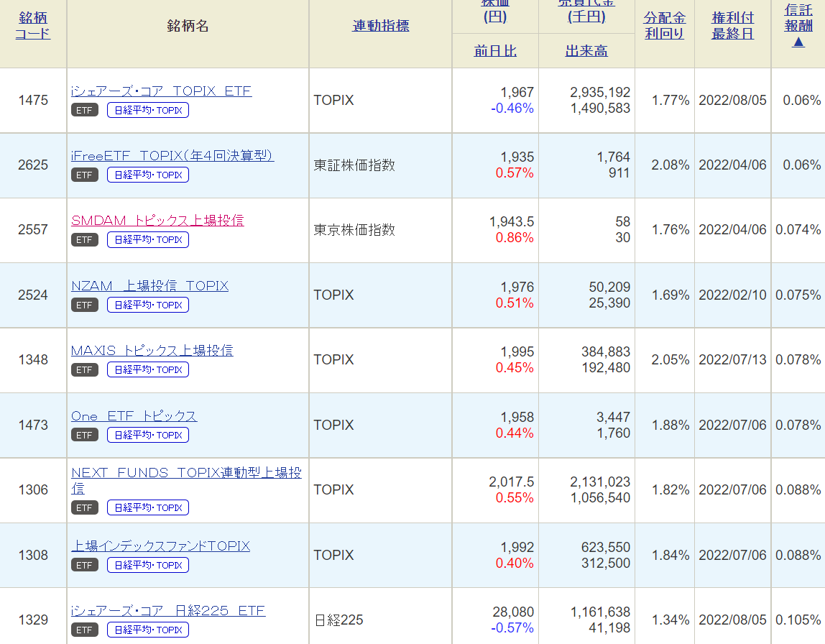Viewport: 825px width, 644px height.
Task: Click trust fee cell 0.074%
Action: click(x=798, y=229)
